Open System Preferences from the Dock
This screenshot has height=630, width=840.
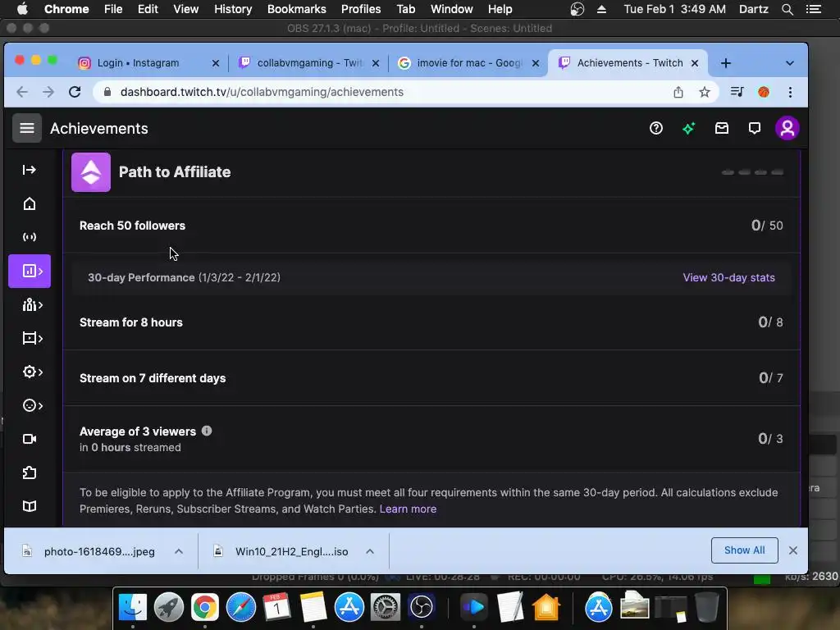pos(386,608)
